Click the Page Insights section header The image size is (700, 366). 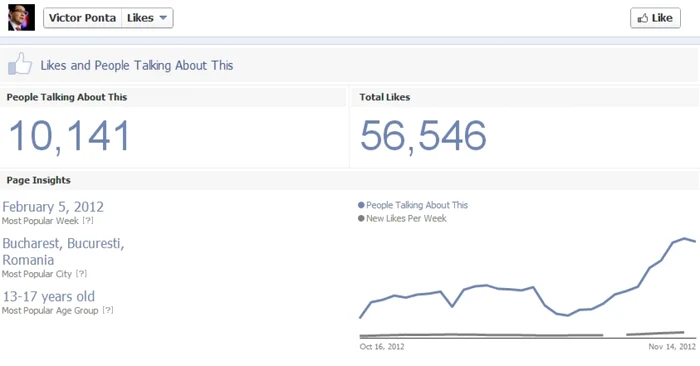tap(38, 180)
